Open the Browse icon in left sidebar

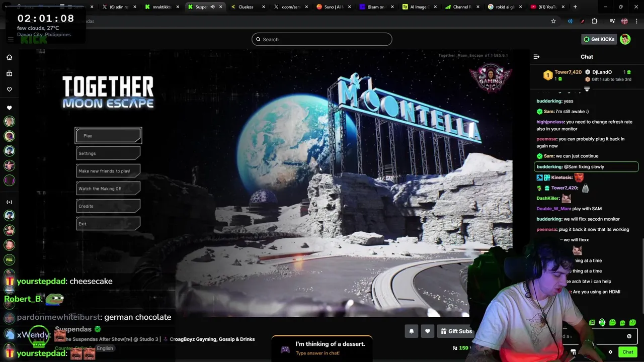[9, 73]
